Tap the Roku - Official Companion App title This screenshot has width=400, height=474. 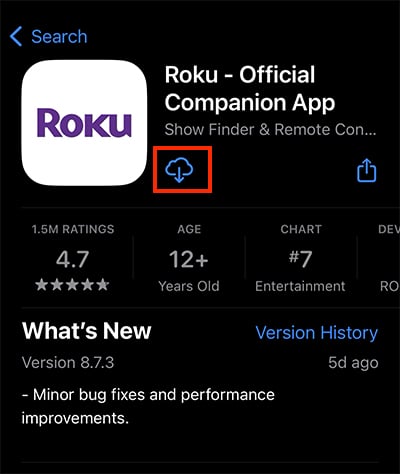pos(250,88)
